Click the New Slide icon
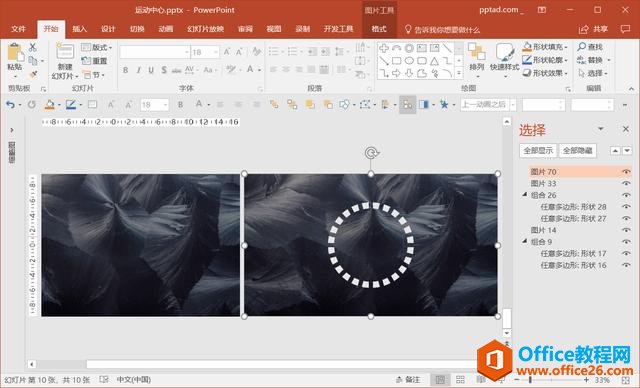The height and width of the screenshot is (388, 640). [64, 52]
